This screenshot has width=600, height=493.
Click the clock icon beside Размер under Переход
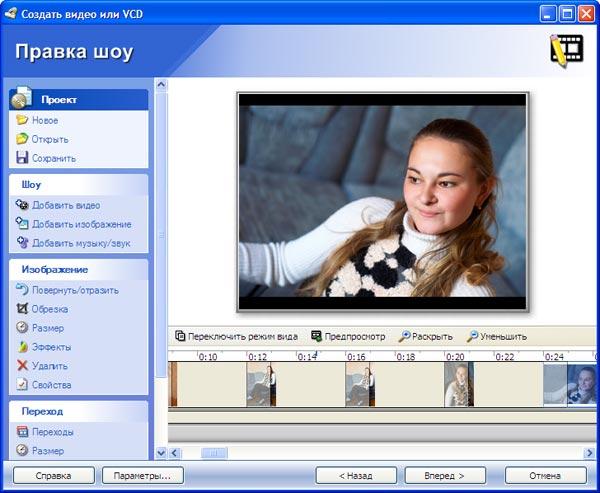click(22, 450)
